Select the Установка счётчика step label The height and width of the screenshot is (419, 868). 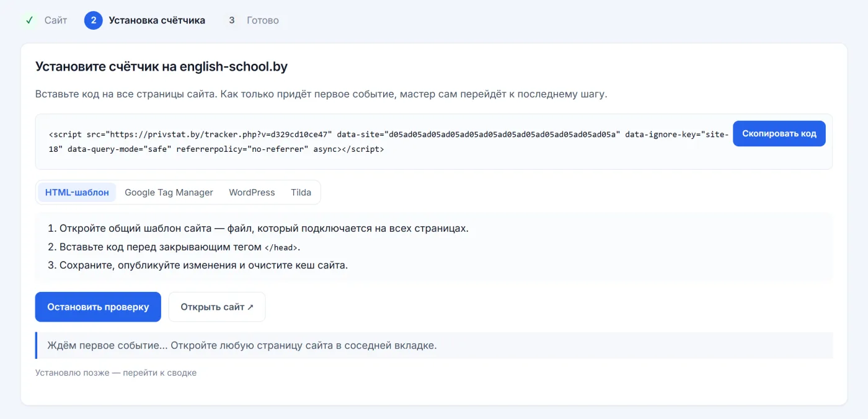pos(157,20)
